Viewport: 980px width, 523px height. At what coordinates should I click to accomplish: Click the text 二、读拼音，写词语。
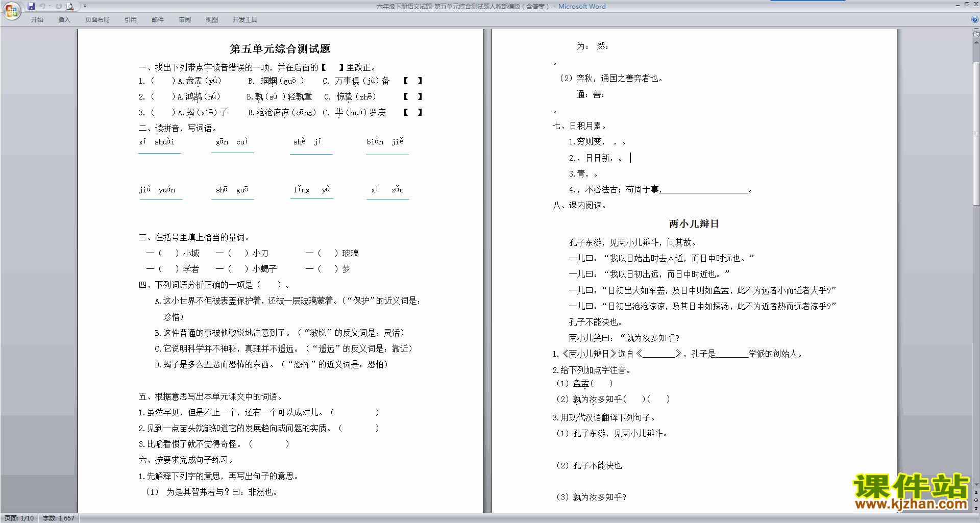[178, 128]
